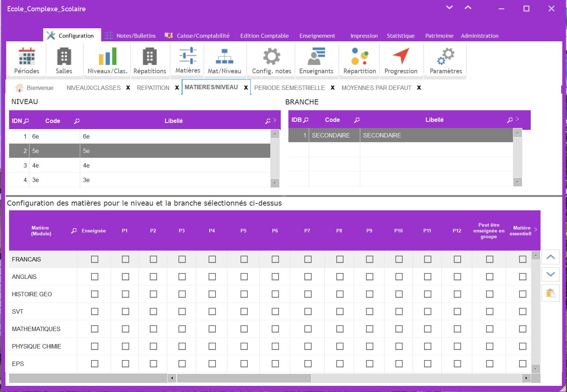Open Paramètres gears icon
The width and height of the screenshot is (567, 392).
pos(445,57)
